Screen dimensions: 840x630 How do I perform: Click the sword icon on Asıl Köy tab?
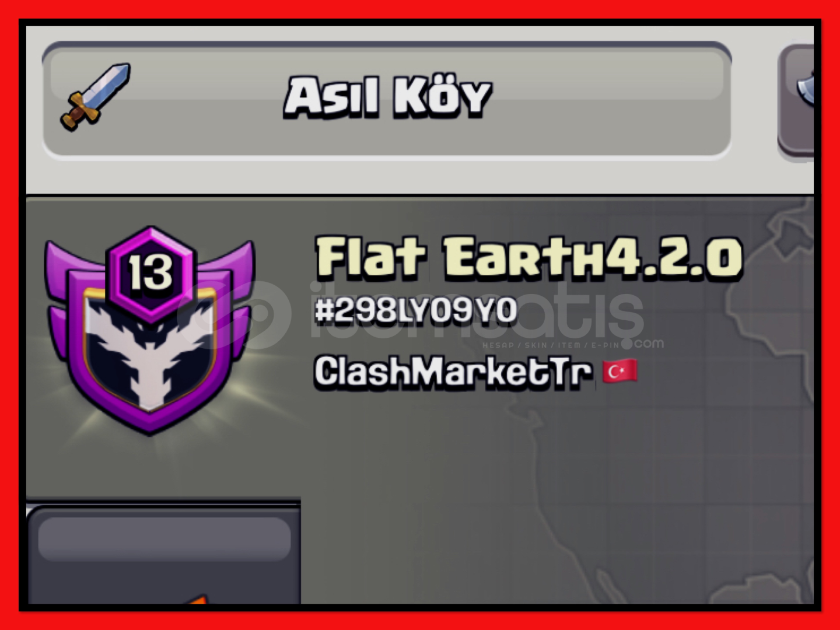coord(95,97)
